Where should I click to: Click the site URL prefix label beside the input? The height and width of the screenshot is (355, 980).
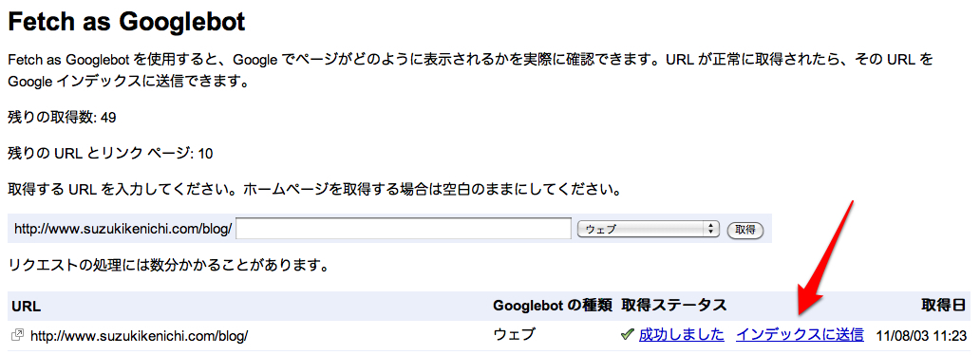pos(123,230)
